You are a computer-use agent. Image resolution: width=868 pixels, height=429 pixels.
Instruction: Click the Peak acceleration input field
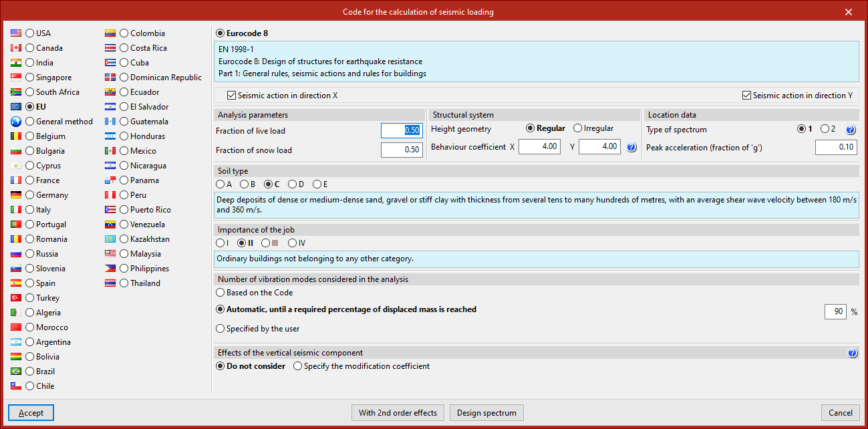point(836,147)
